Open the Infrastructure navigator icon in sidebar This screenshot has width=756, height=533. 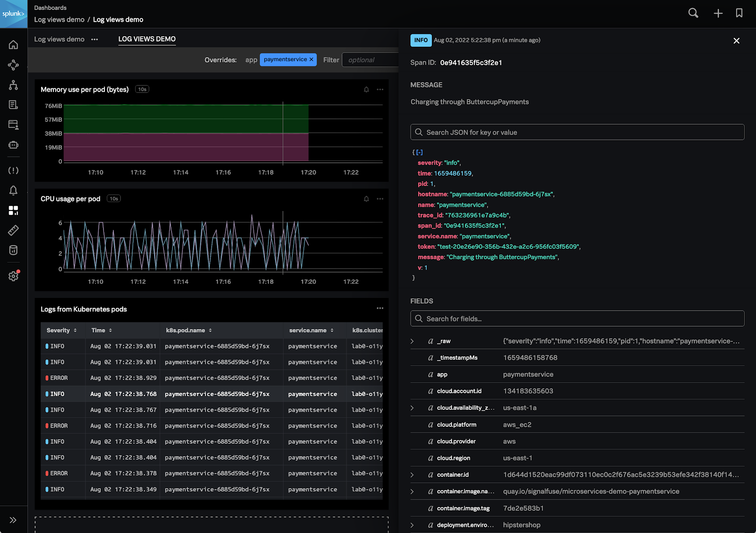pyautogui.click(x=13, y=85)
